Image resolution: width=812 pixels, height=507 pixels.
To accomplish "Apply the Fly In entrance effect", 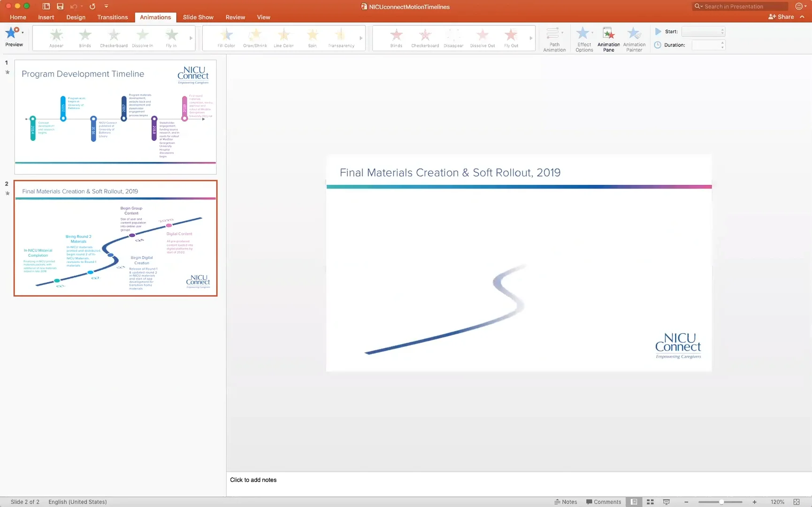I will tap(171, 38).
